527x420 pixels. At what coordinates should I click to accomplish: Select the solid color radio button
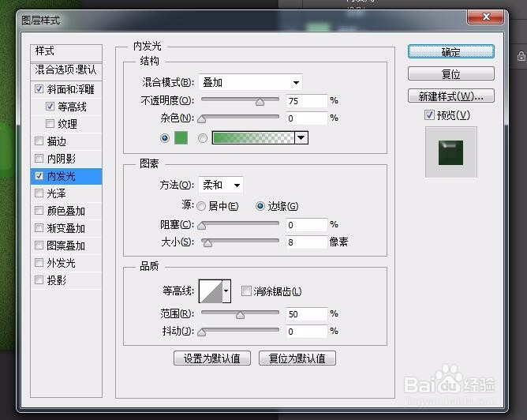point(165,138)
